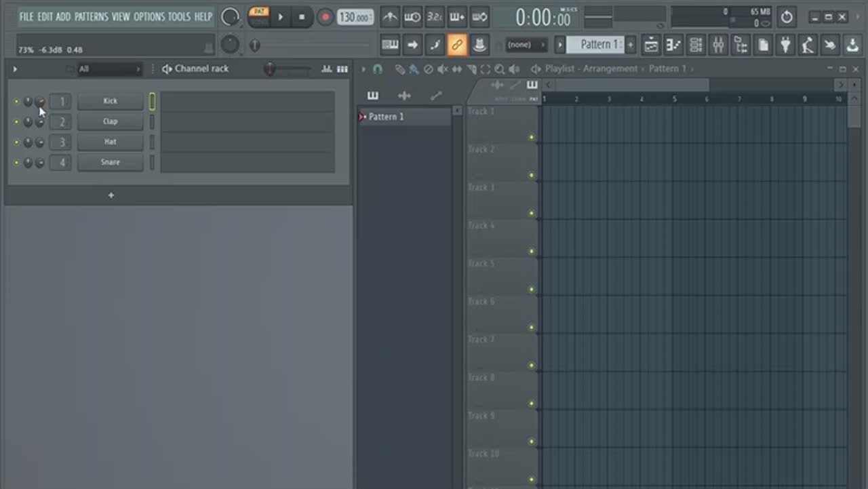Viewport: 868px width, 489px height.
Task: Toggle the metronome
Action: pos(389,17)
